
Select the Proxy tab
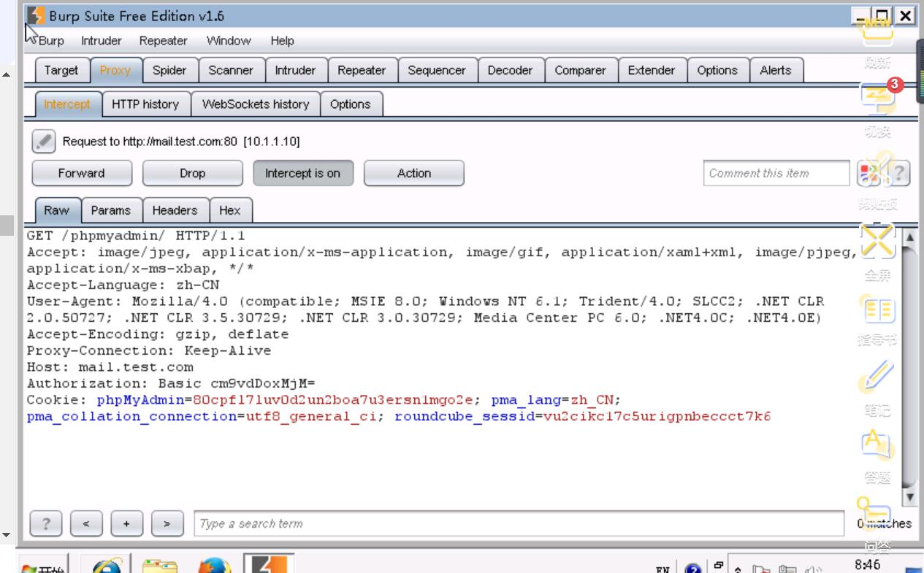click(115, 70)
